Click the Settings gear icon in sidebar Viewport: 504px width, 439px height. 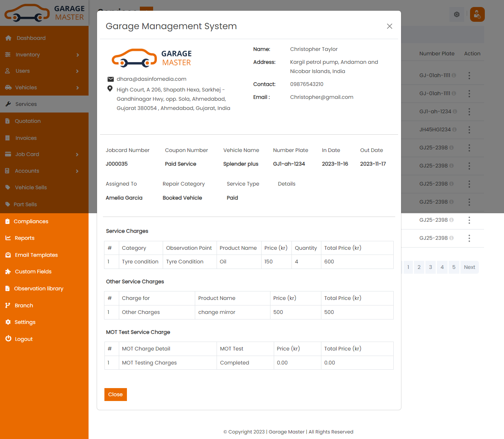pyautogui.click(x=8, y=322)
